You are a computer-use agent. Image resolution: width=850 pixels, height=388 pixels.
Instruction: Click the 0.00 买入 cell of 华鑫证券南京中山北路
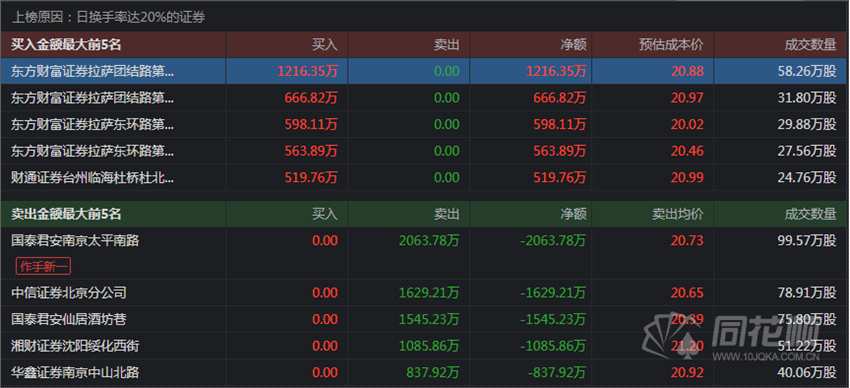click(325, 372)
